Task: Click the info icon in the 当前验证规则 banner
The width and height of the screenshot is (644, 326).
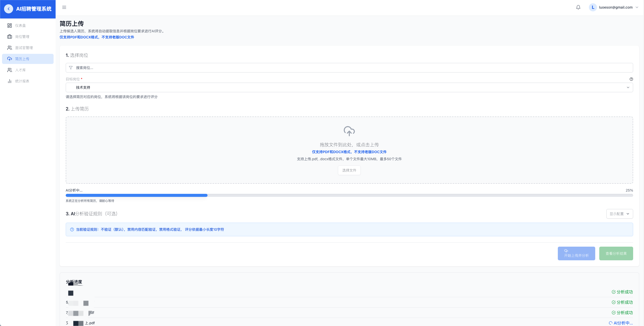Action: click(x=72, y=229)
